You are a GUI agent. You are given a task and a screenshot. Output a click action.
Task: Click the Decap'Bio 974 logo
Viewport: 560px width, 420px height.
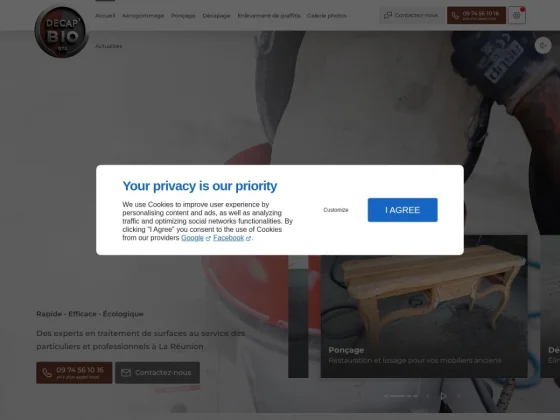(x=61, y=32)
